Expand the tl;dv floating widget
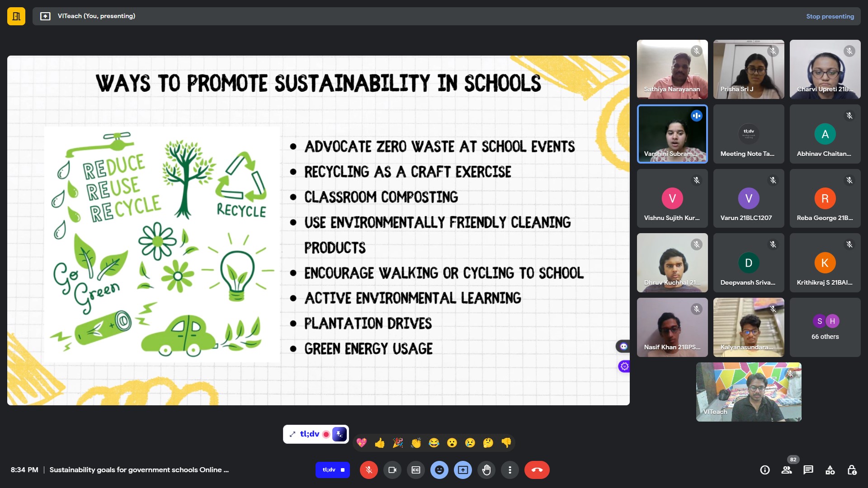868x488 pixels. tap(292, 434)
